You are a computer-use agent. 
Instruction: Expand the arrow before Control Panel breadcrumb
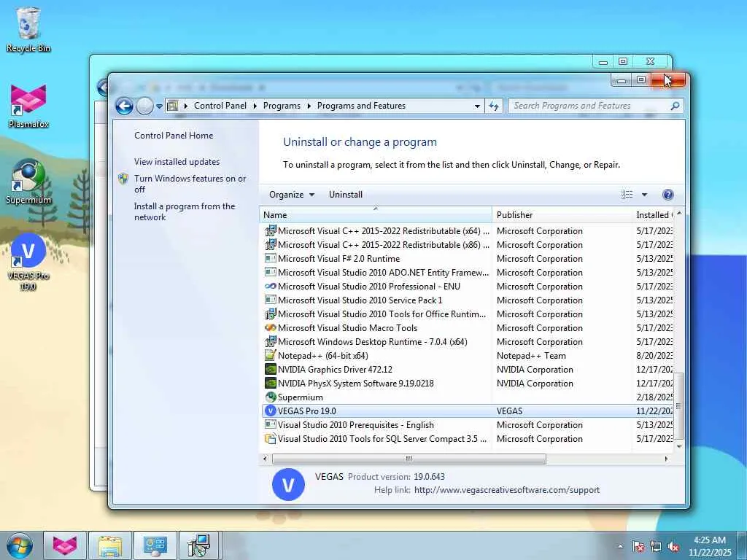tap(186, 106)
